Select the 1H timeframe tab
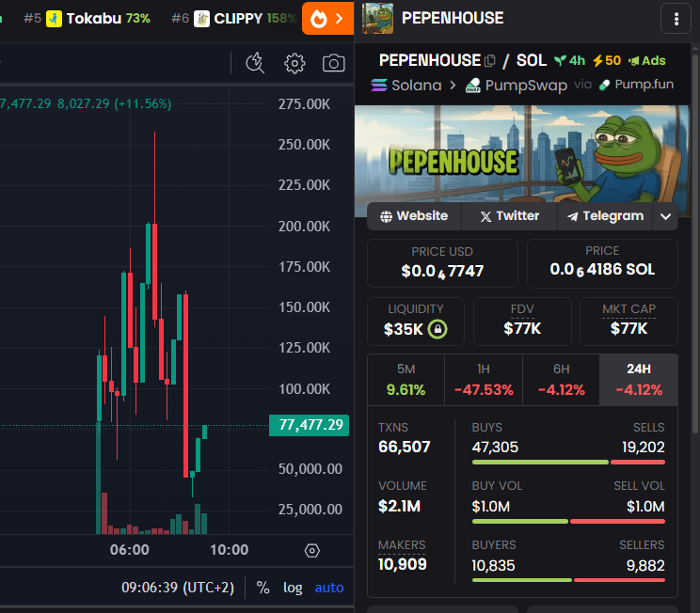The image size is (700, 613). 484,380
